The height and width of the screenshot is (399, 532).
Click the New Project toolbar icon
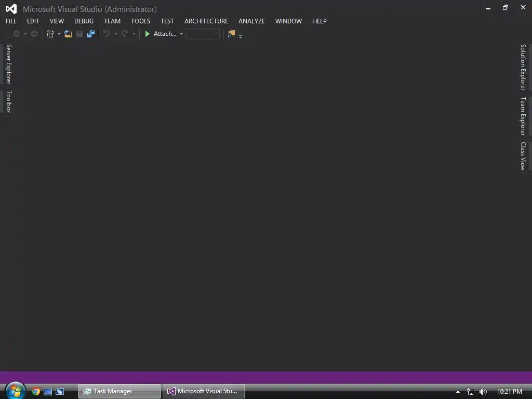point(50,34)
